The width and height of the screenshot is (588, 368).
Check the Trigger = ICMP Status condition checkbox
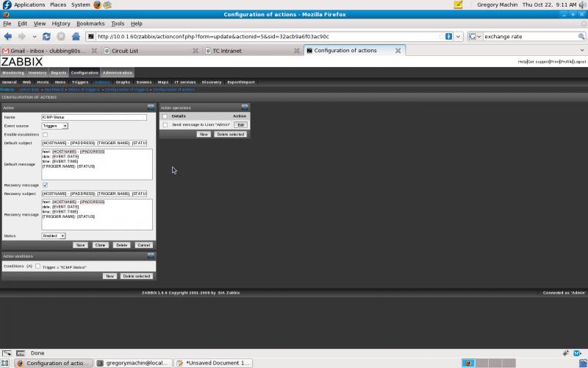tap(38, 266)
